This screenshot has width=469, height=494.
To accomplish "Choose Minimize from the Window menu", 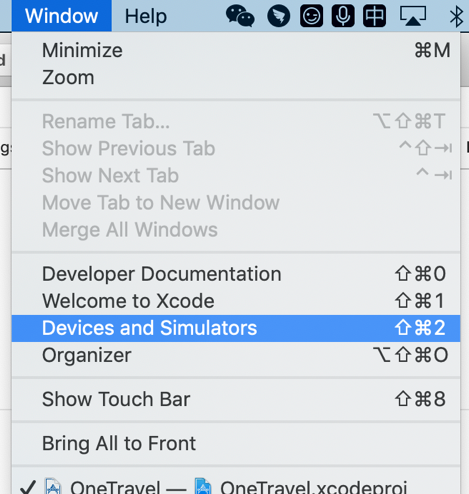I will [236, 50].
